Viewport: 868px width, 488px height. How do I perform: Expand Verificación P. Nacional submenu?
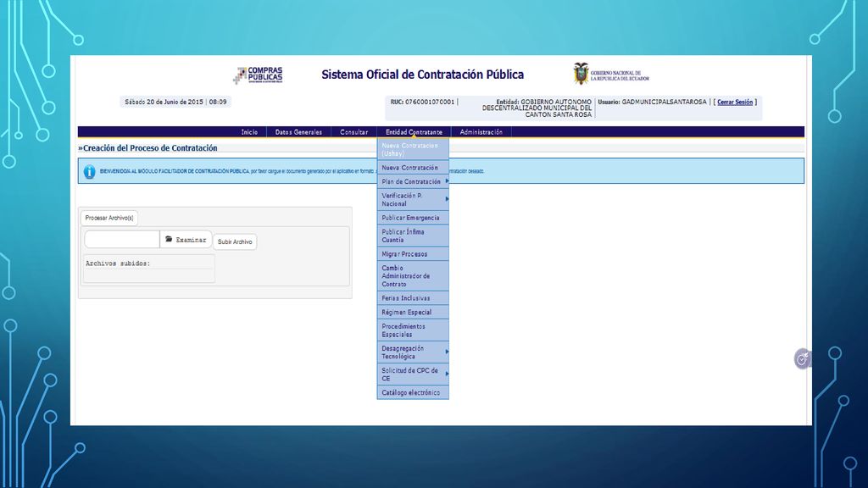tap(447, 198)
